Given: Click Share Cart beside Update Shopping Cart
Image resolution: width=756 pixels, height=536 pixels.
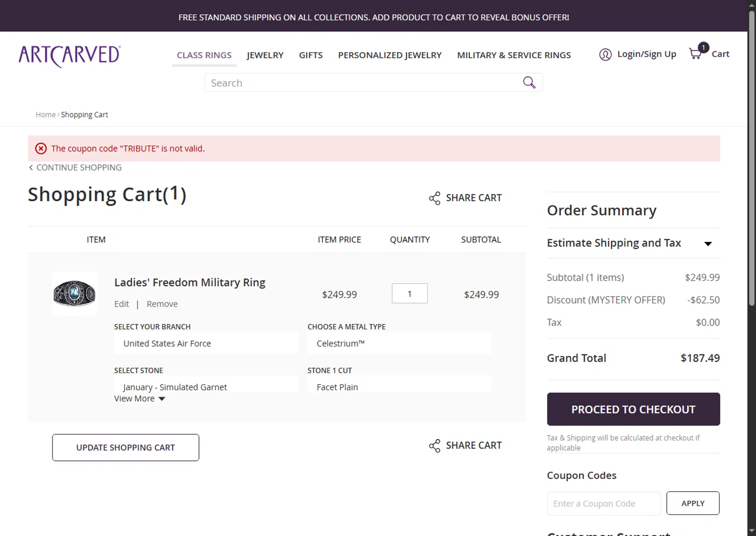Looking at the screenshot, I should click(474, 446).
